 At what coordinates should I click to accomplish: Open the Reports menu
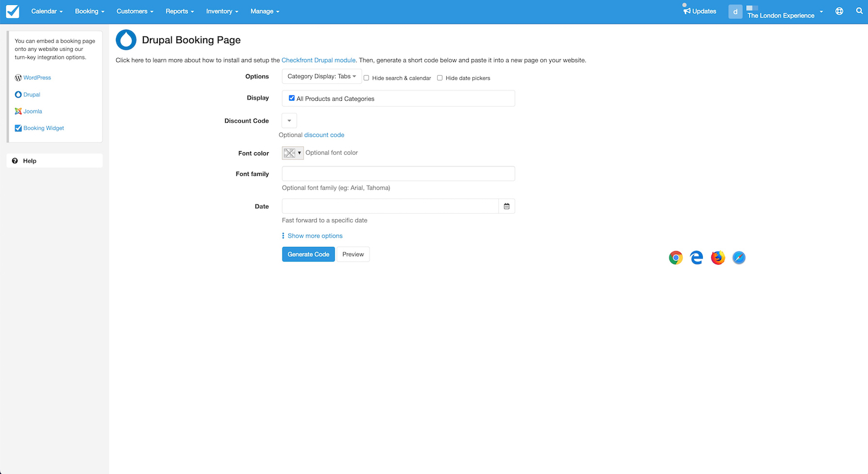(180, 11)
